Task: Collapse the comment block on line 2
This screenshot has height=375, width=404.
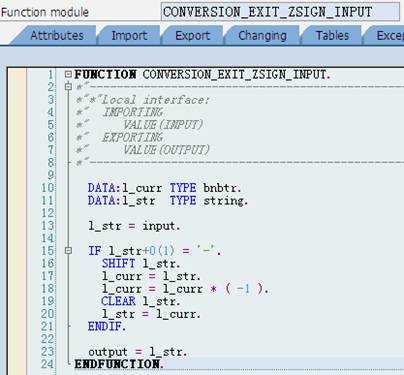Action: tap(68, 87)
